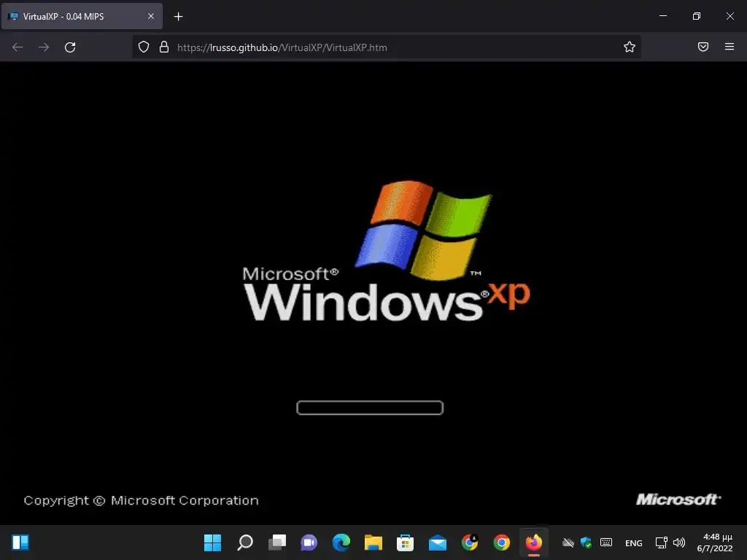Open File Explorer from the taskbar

(x=373, y=542)
